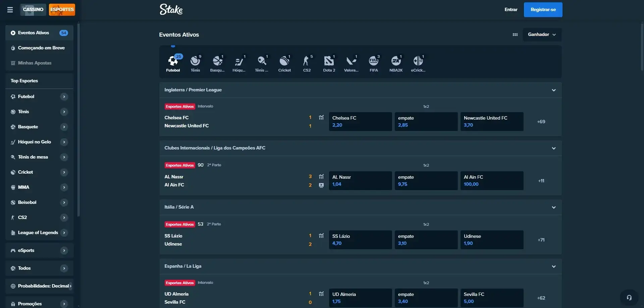Screen dimensions: 644x308
Task: Open Chelsea vs Newcastle match statistics icon
Action: (x=321, y=118)
